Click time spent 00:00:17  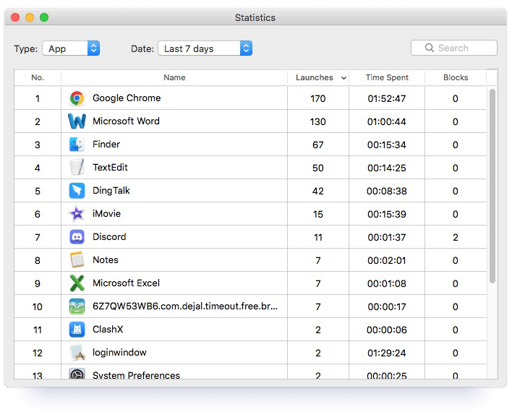point(387,307)
